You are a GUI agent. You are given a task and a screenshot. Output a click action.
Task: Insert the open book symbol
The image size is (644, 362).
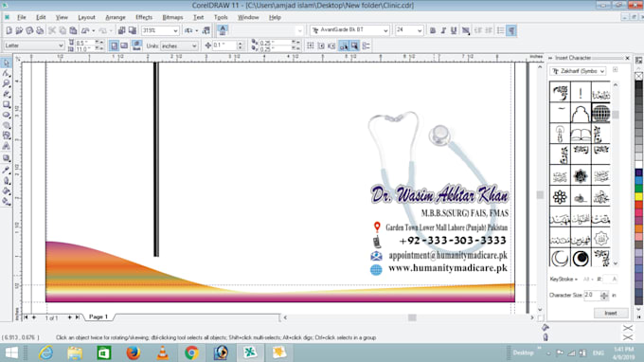pos(581,134)
